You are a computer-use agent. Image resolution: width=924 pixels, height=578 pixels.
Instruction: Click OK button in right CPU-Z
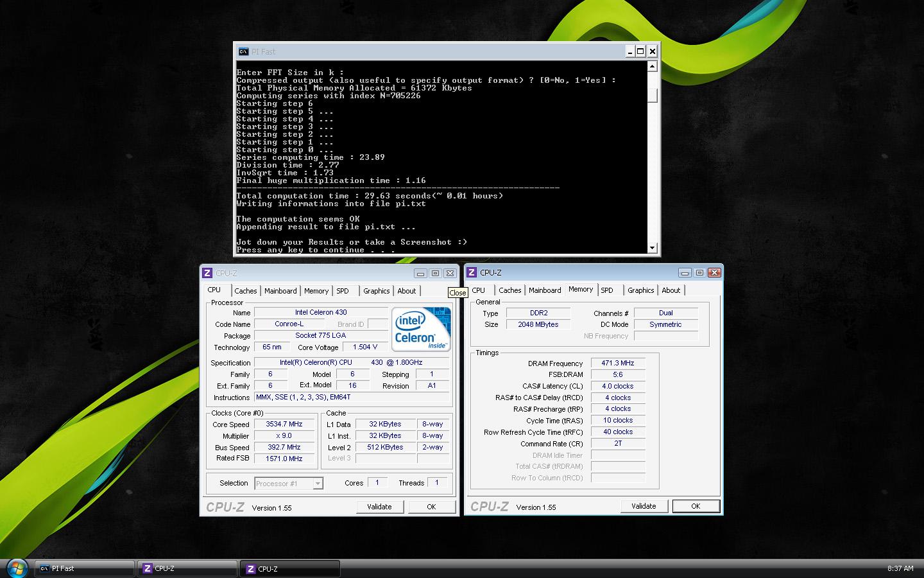point(696,506)
